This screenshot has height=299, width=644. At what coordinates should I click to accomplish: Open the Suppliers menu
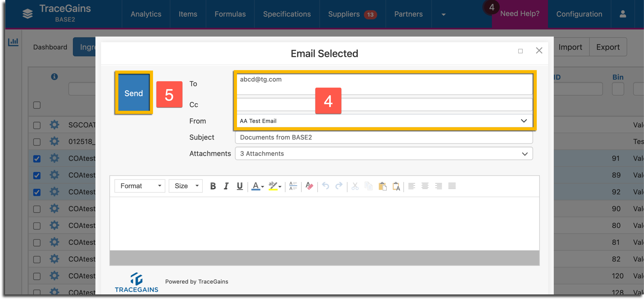(352, 14)
